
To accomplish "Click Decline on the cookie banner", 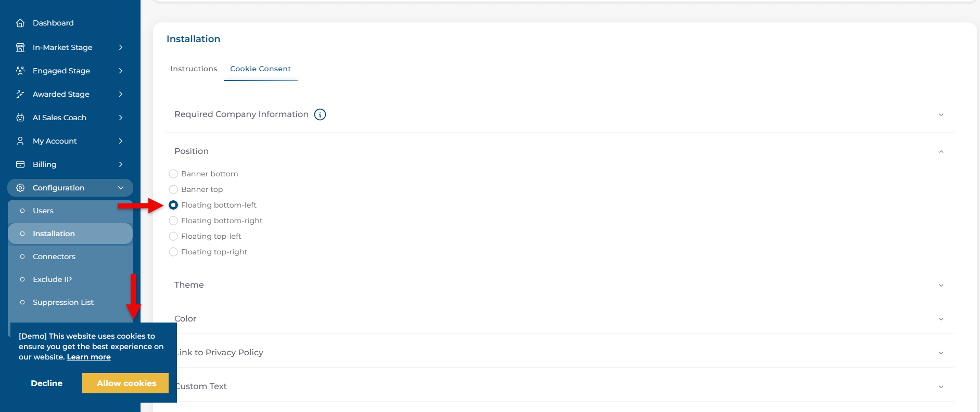I will pyautogui.click(x=47, y=383).
